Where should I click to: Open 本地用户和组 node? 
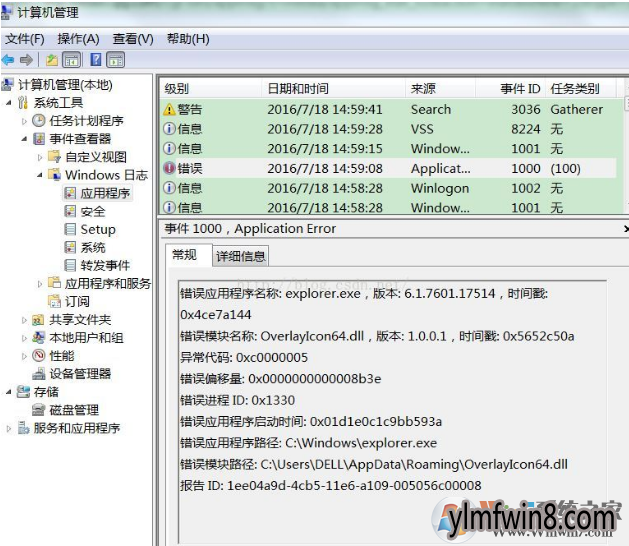click(x=86, y=338)
